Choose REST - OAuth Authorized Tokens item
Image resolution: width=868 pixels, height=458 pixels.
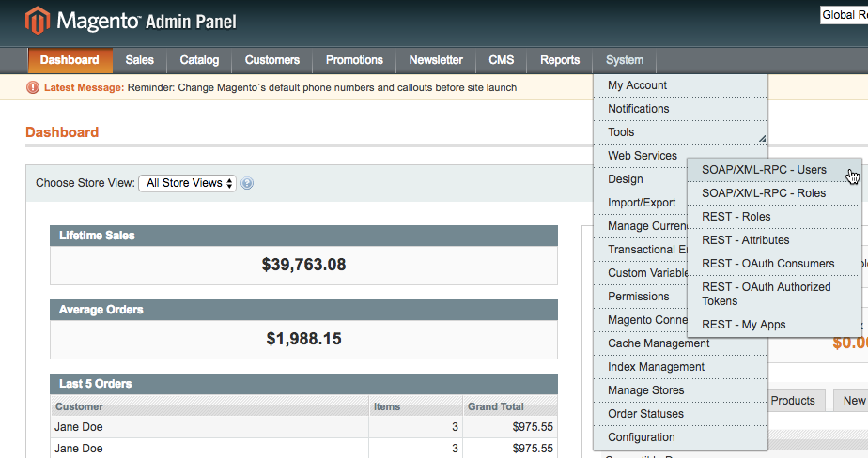click(774, 295)
